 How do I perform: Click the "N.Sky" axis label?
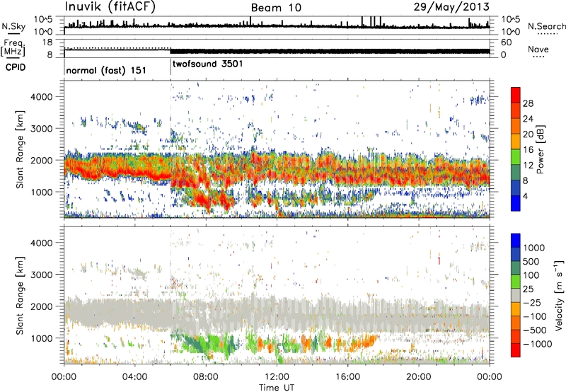point(13,26)
